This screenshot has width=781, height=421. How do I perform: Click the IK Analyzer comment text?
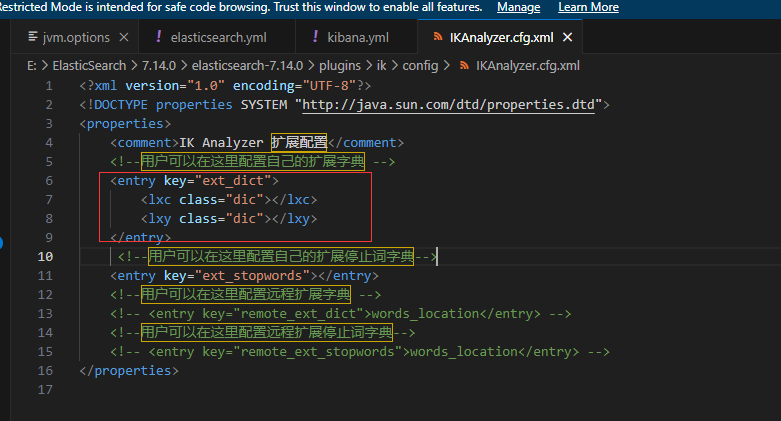(253, 142)
